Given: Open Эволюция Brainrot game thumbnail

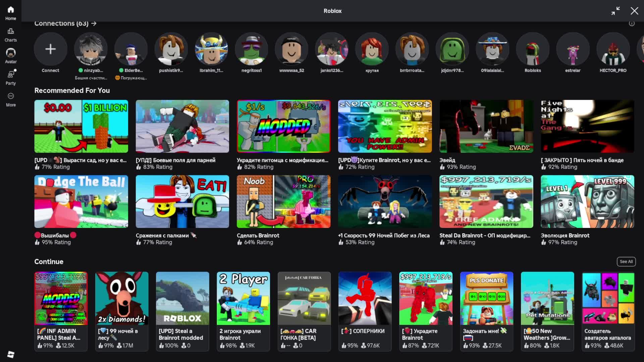Looking at the screenshot, I should (588, 201).
